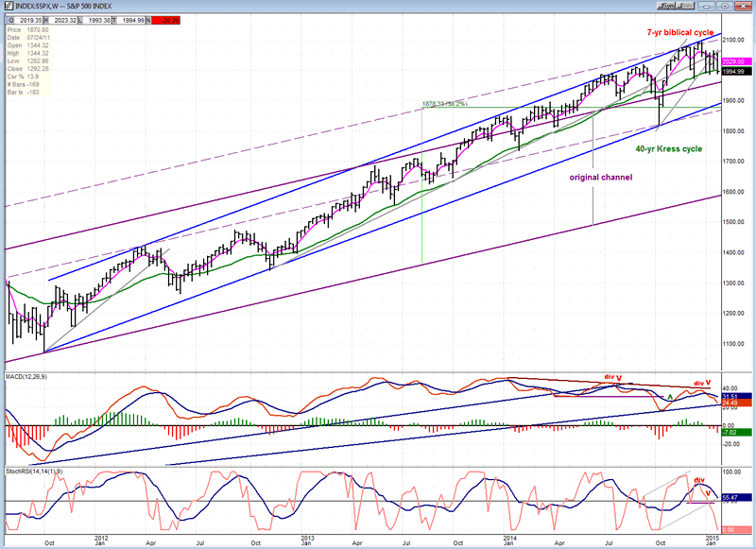
Task: Click the 'Price 1870.80' row in the cursor data box
Action: click(x=28, y=30)
